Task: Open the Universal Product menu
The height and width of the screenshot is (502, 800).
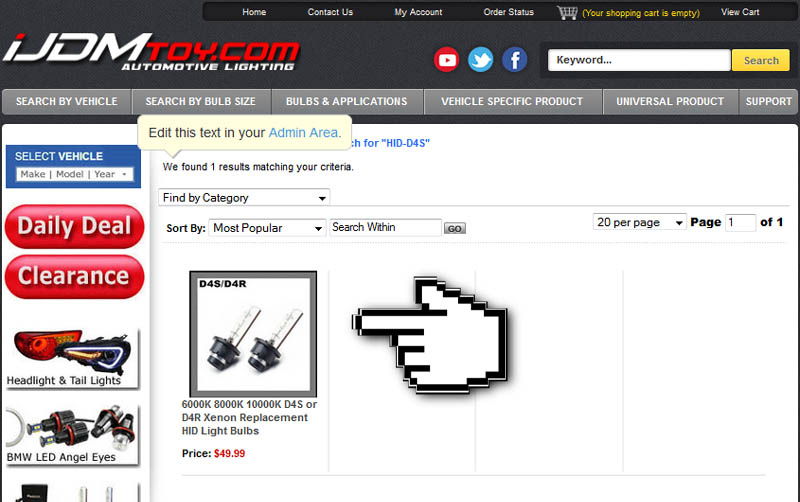Action: point(670,102)
